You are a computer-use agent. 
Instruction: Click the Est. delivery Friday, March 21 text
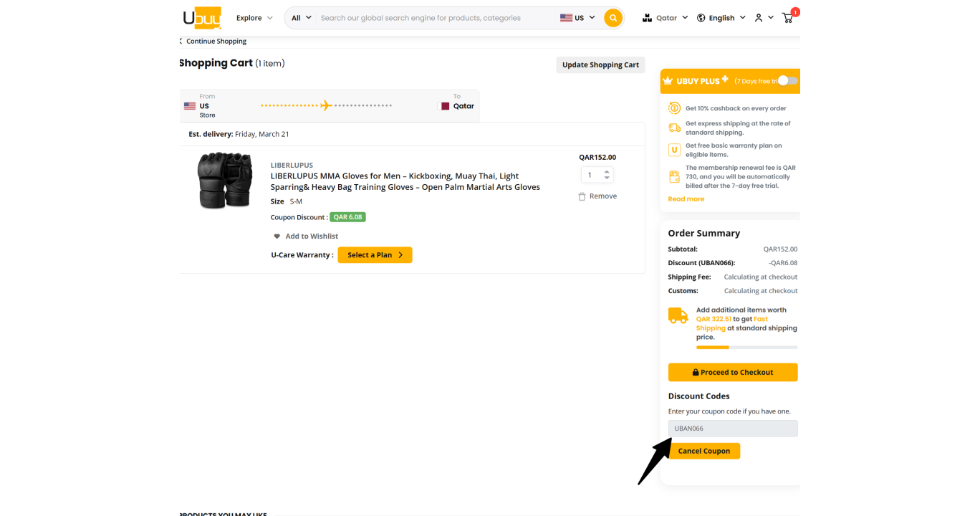coord(239,134)
